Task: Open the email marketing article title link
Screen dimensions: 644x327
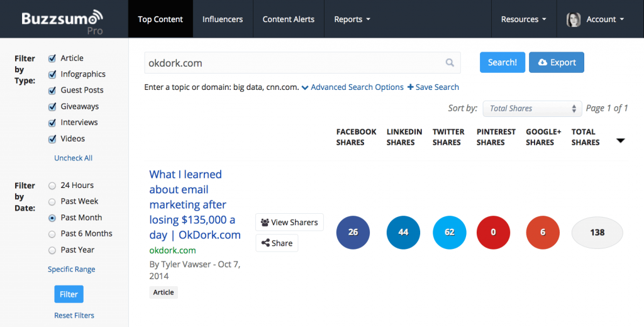Action: click(195, 204)
